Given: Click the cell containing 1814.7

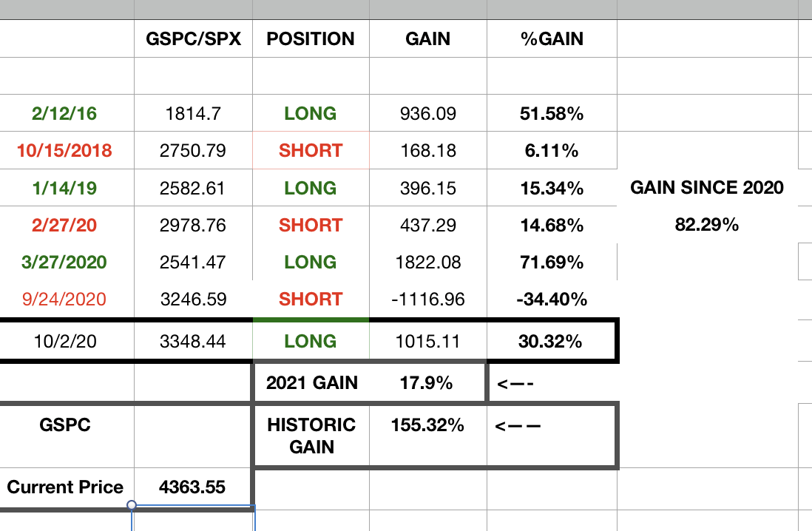Looking at the screenshot, I should [193, 114].
